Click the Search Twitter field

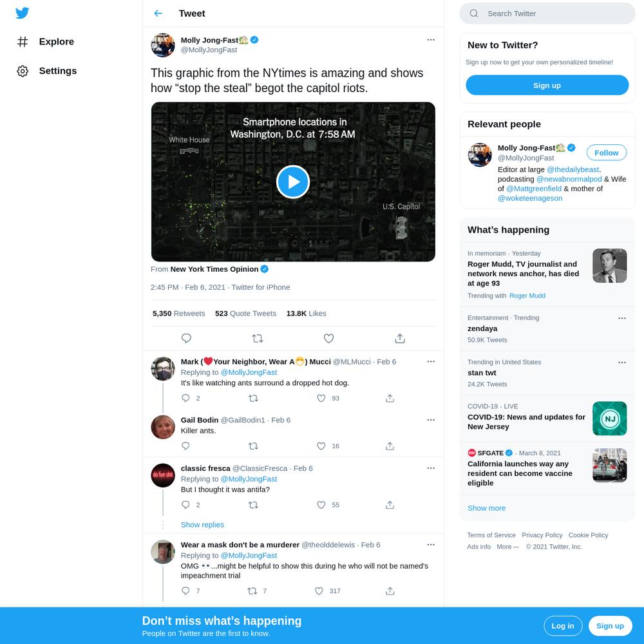coord(547,14)
